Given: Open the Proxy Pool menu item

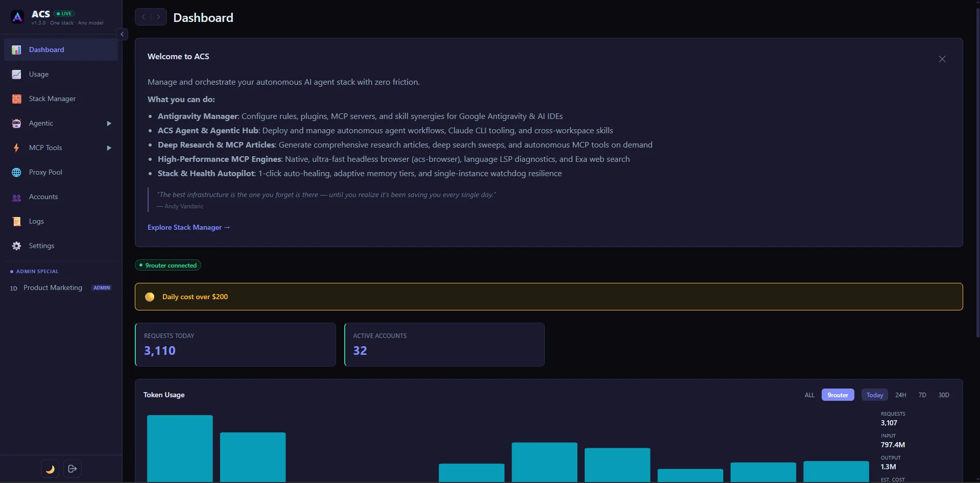Looking at the screenshot, I should click(x=61, y=172).
